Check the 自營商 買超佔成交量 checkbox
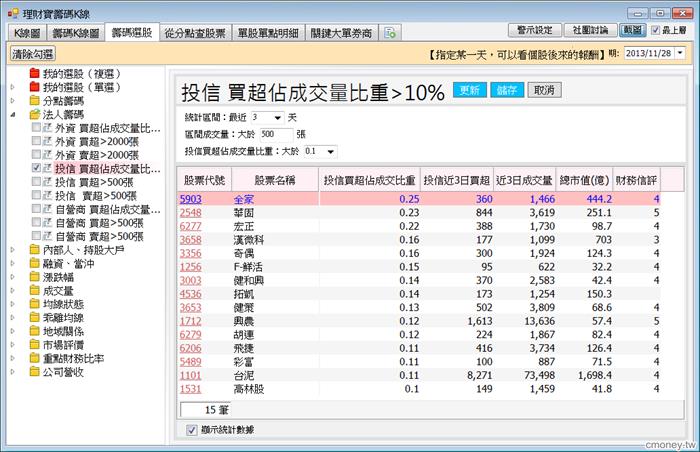This screenshot has width=700, height=452. (x=36, y=209)
